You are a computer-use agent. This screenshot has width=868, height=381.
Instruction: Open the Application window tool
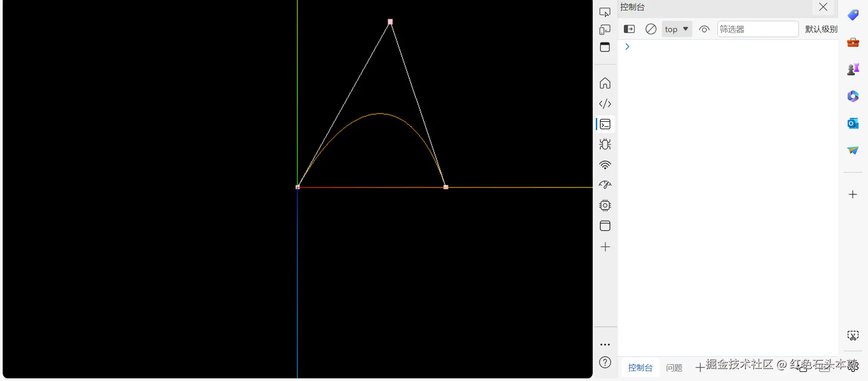pos(605,226)
